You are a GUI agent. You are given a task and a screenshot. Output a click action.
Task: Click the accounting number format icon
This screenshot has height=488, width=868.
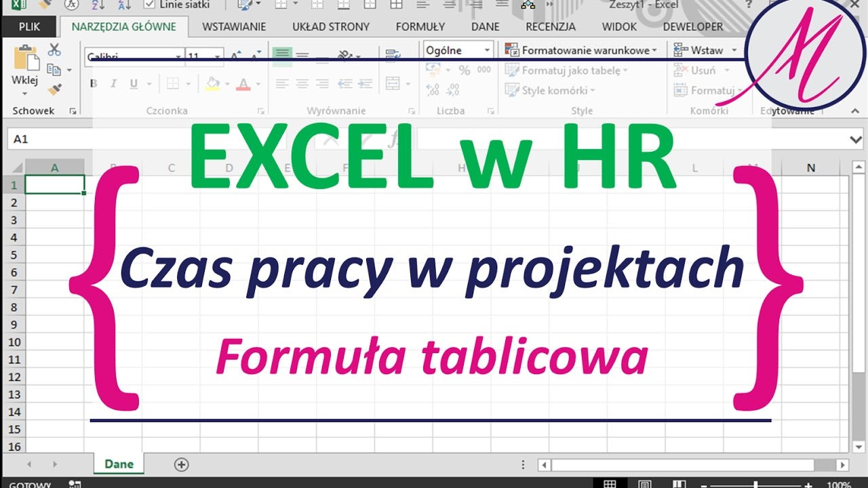(433, 70)
